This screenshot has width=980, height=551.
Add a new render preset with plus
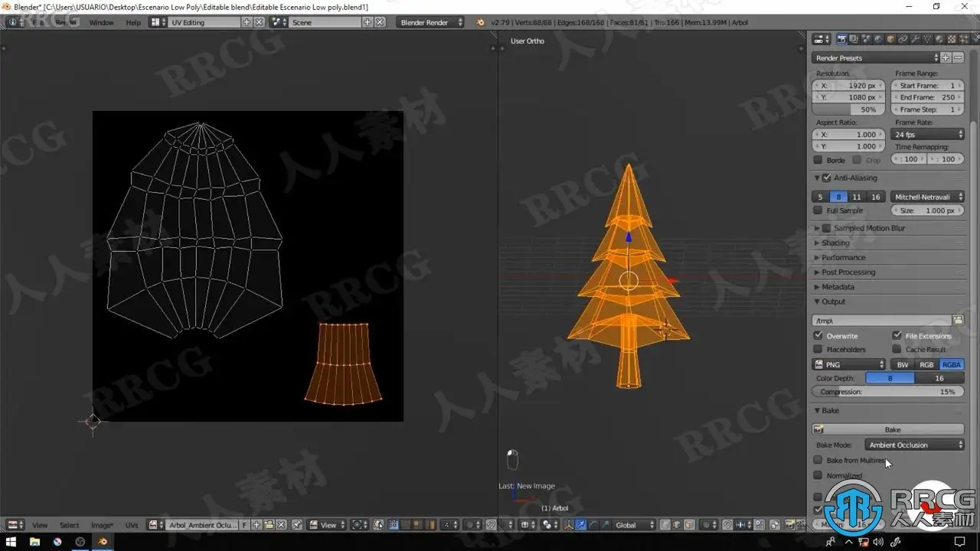click(x=946, y=58)
